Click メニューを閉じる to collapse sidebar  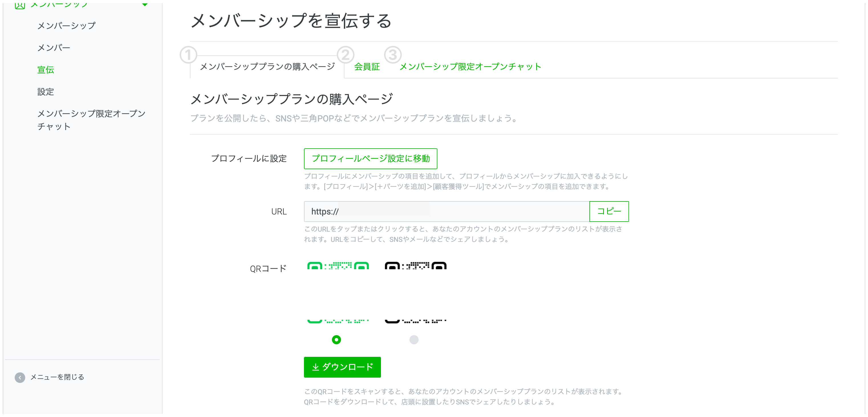click(x=57, y=377)
